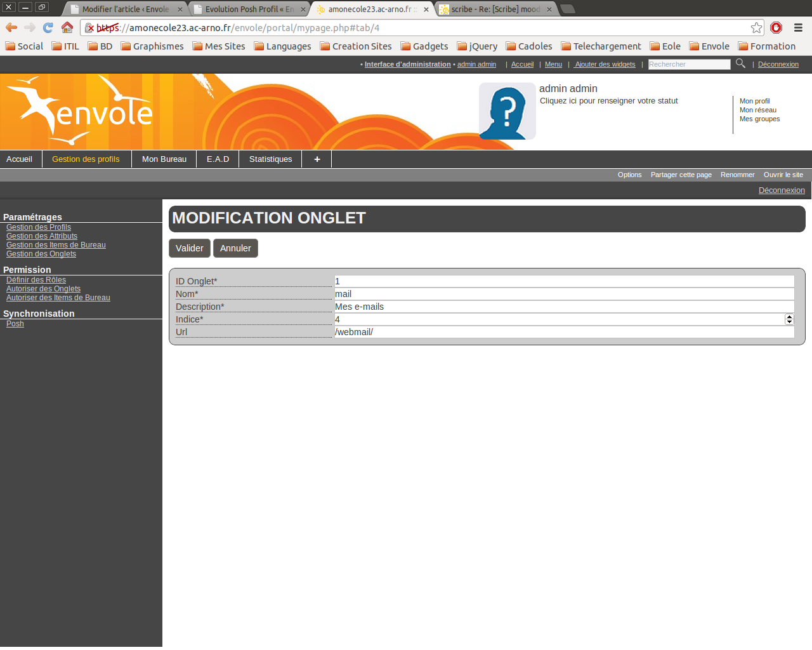The height and width of the screenshot is (650, 812).
Task: Increase the Indice value with up arrow
Action: click(789, 317)
